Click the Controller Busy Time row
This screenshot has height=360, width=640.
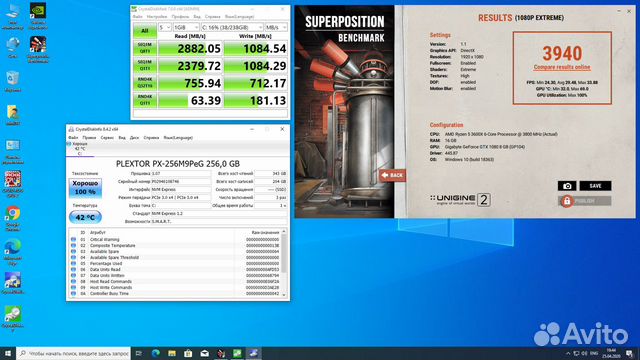pos(176,293)
